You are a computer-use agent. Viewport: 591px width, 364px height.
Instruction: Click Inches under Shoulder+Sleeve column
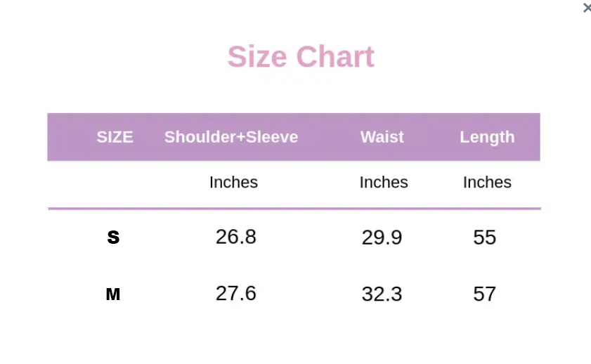233,183
